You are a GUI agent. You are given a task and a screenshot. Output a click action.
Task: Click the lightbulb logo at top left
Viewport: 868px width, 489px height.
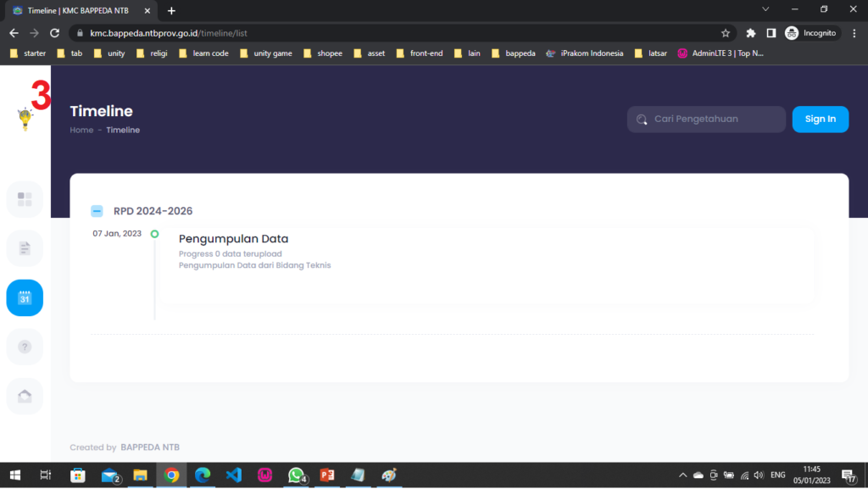tap(25, 119)
